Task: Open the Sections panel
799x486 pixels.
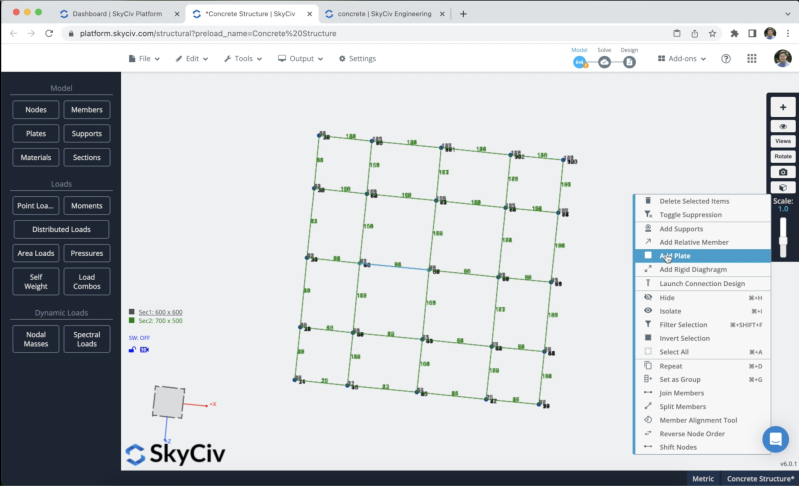Action: [x=87, y=157]
